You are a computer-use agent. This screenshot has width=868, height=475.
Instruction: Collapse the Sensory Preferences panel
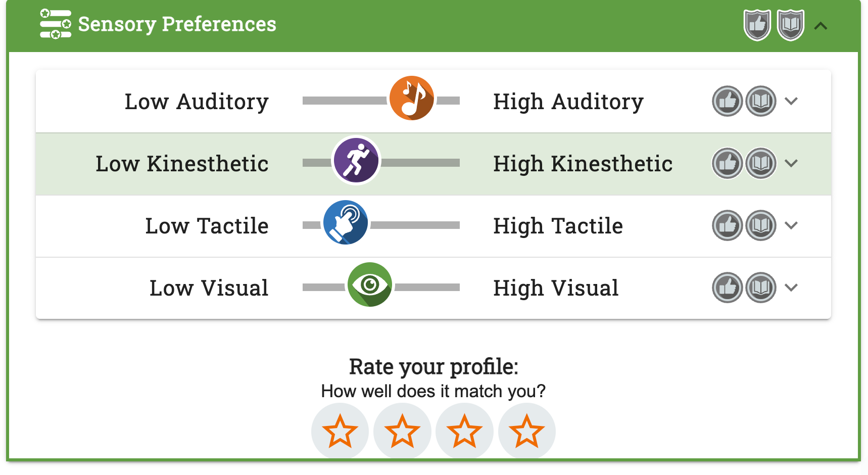pos(821,26)
